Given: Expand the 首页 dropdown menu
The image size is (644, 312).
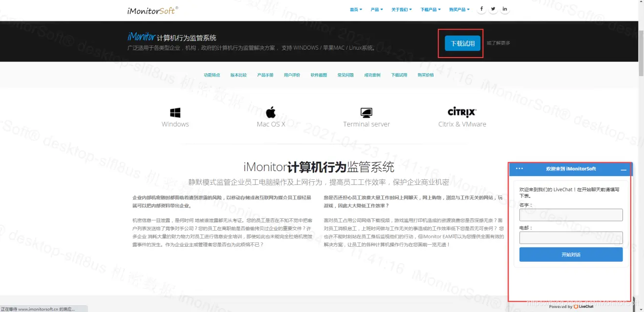Looking at the screenshot, I should coord(356,9).
